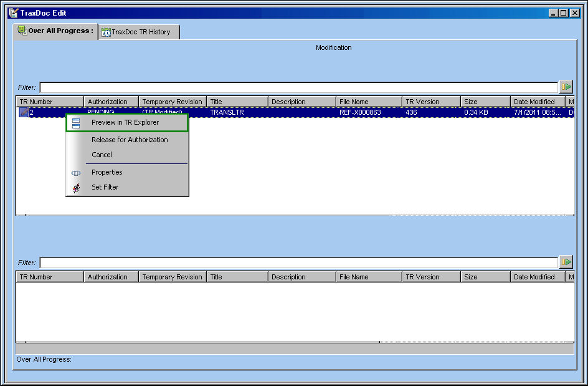
Task: Click the Properties icon in context menu
Action: coord(76,173)
